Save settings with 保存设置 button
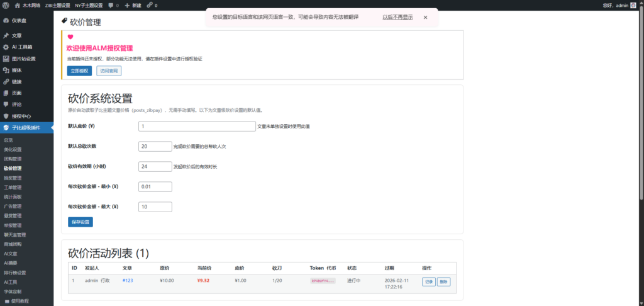This screenshot has width=644, height=306. 80,222
